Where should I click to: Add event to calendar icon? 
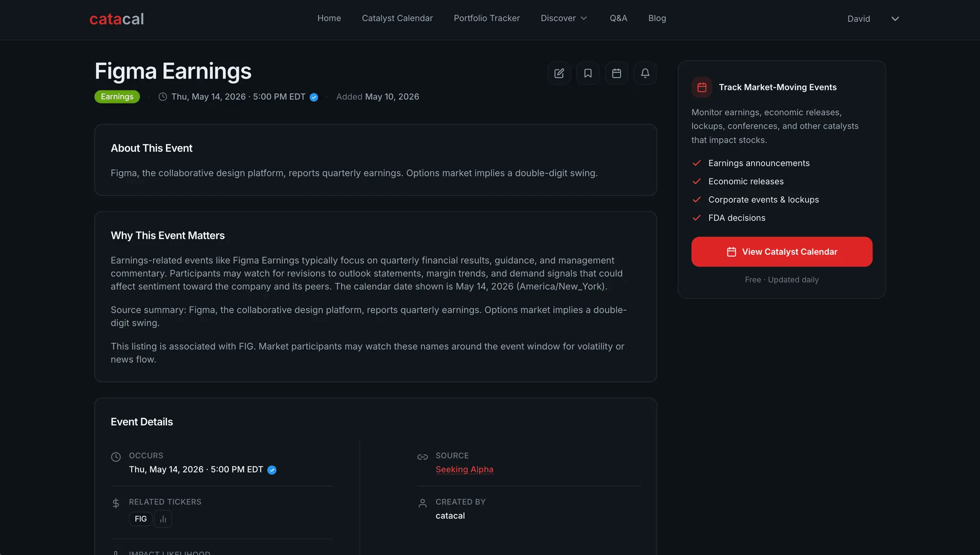(x=616, y=73)
